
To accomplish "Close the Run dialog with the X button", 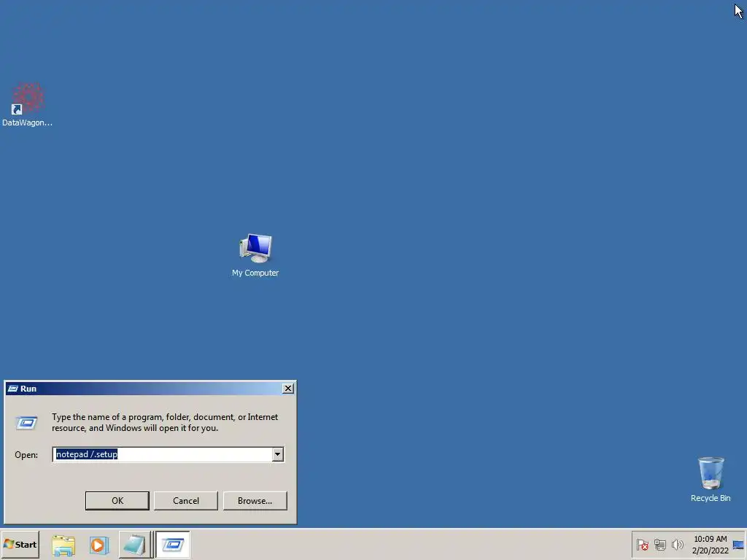I will [288, 389].
